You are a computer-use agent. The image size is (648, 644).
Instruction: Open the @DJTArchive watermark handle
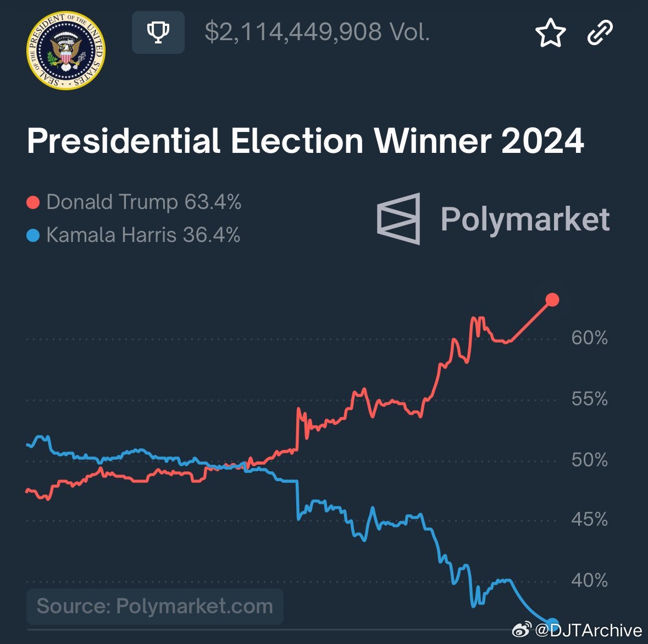589,630
